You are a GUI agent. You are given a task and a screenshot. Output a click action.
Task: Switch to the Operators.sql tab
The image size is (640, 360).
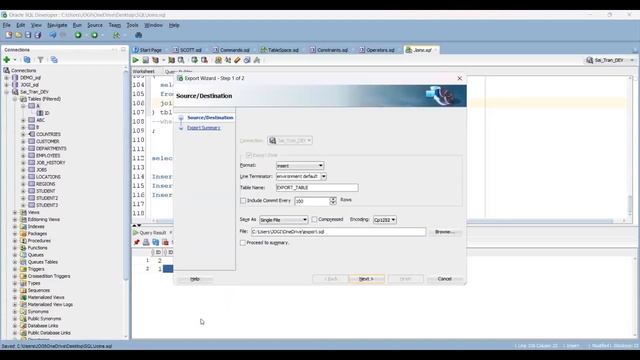[x=377, y=50]
